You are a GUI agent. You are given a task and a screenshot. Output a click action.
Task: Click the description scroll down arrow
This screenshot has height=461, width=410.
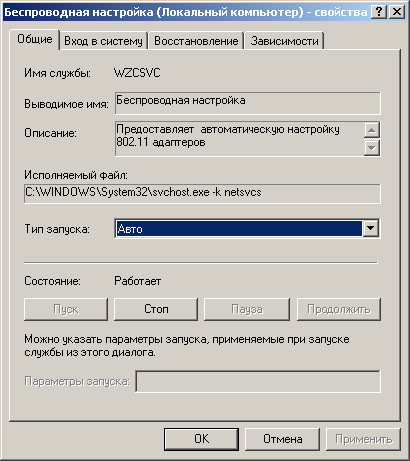371,148
